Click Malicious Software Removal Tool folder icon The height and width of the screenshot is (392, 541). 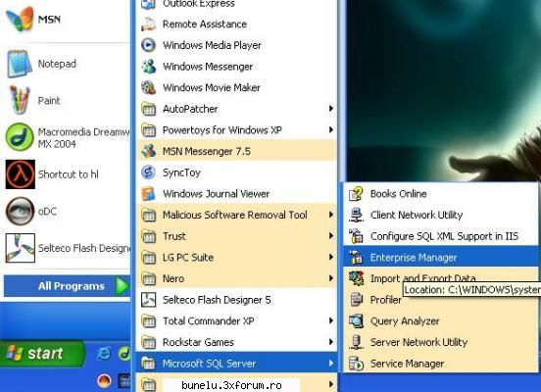point(149,215)
